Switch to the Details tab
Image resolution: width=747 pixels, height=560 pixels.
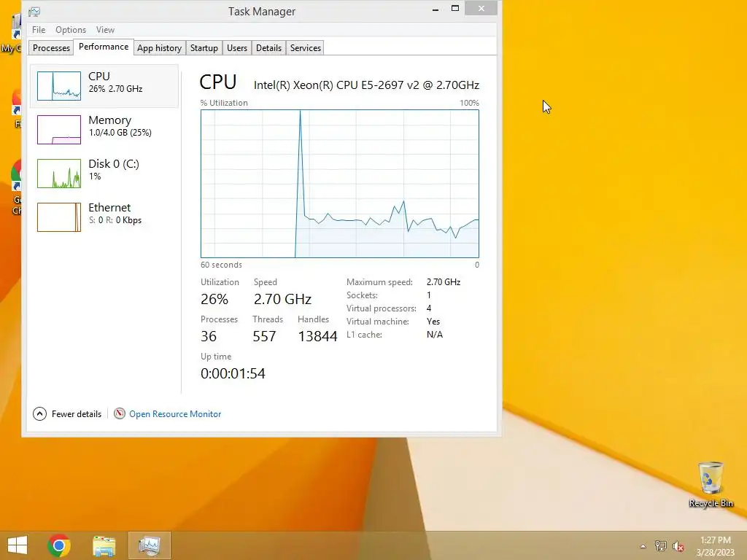268,48
